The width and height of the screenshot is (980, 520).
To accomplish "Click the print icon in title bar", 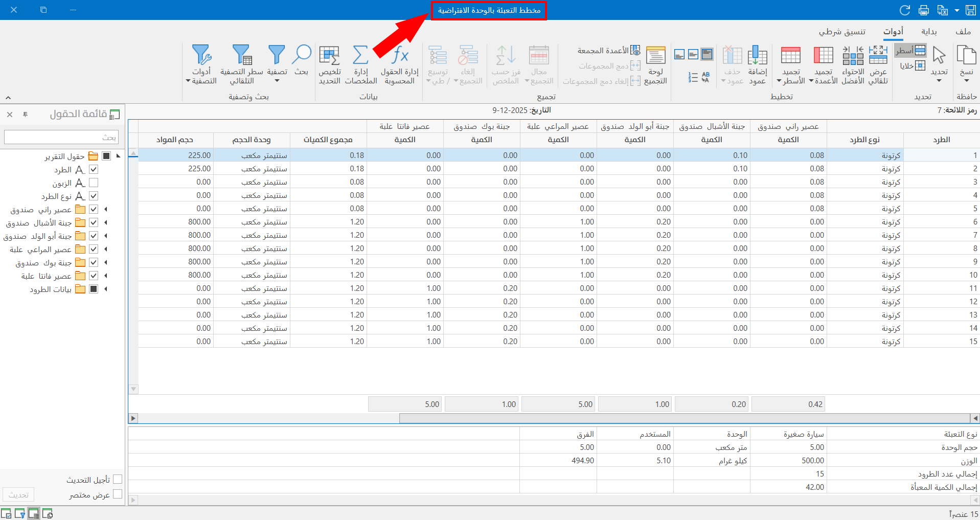I will pyautogui.click(x=924, y=10).
